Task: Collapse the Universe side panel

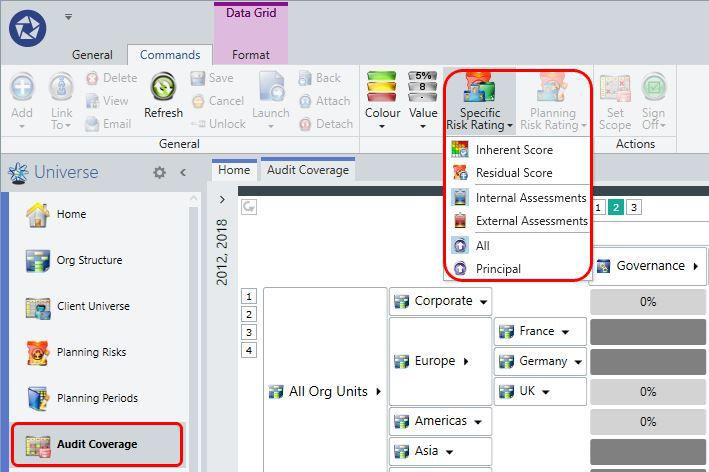Action: click(183, 172)
